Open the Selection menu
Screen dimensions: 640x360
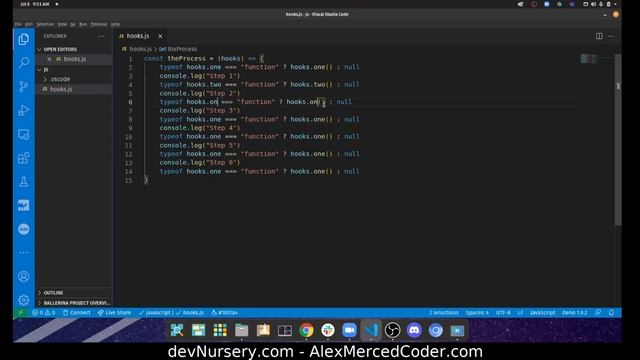[x=45, y=24]
